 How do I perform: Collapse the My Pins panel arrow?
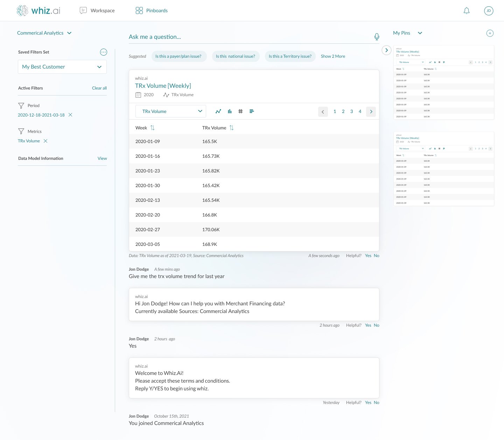pos(386,50)
